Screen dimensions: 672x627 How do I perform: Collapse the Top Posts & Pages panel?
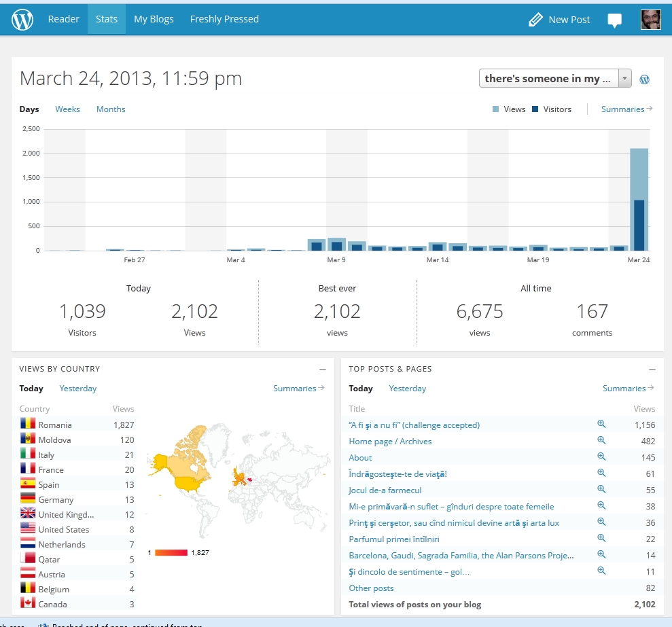[x=652, y=370]
